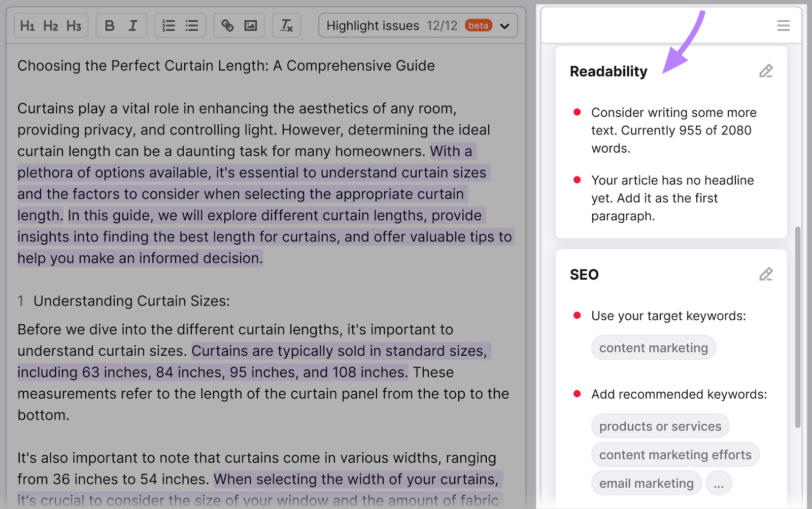Toggle bold text formatting

pos(110,26)
